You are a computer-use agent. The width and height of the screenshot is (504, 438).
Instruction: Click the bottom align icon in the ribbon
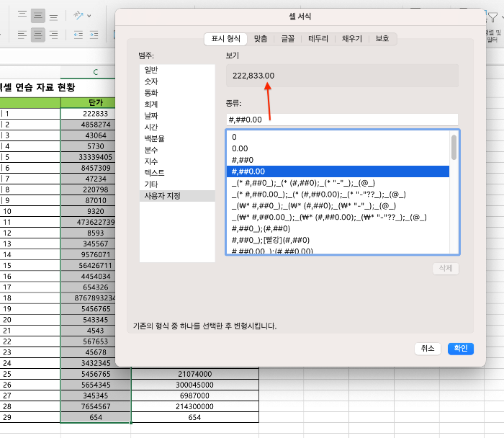click(x=54, y=17)
